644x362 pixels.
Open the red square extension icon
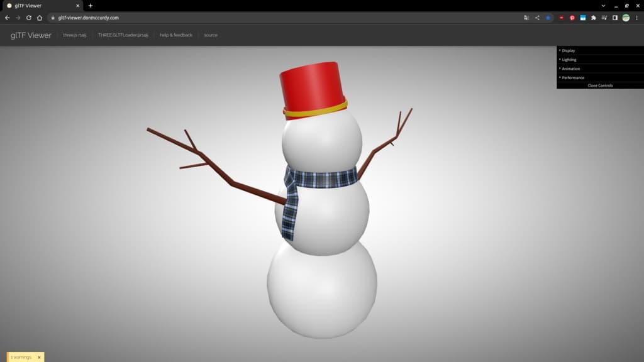561,18
